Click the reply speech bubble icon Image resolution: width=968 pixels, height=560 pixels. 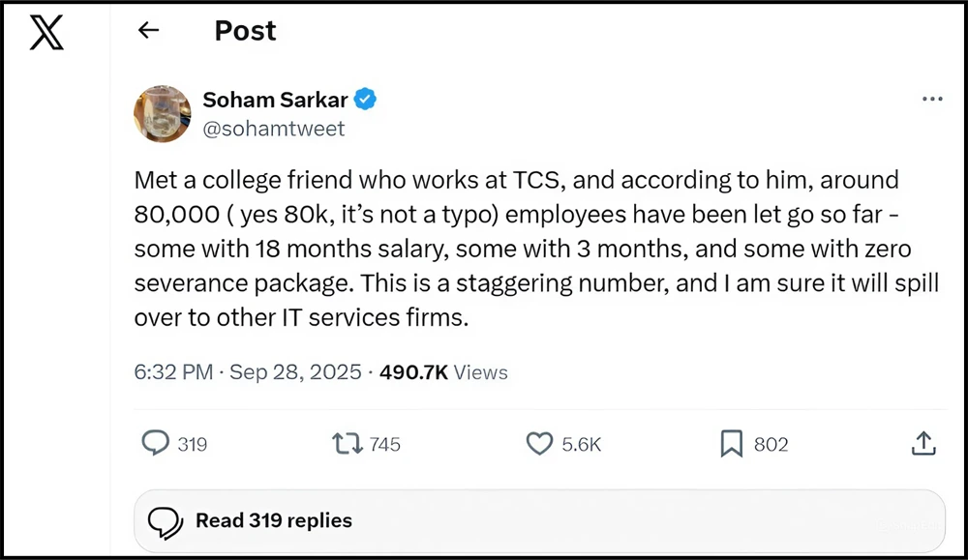[x=155, y=444]
